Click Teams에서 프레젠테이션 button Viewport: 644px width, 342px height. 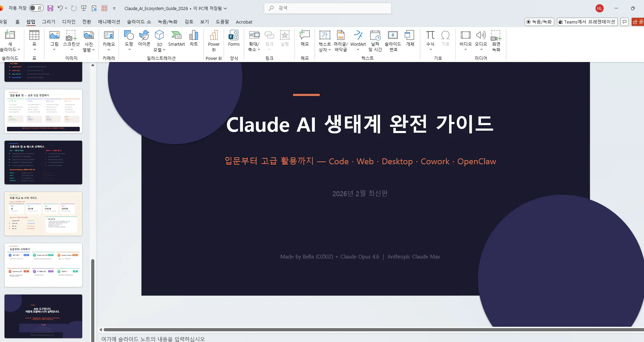pos(587,22)
